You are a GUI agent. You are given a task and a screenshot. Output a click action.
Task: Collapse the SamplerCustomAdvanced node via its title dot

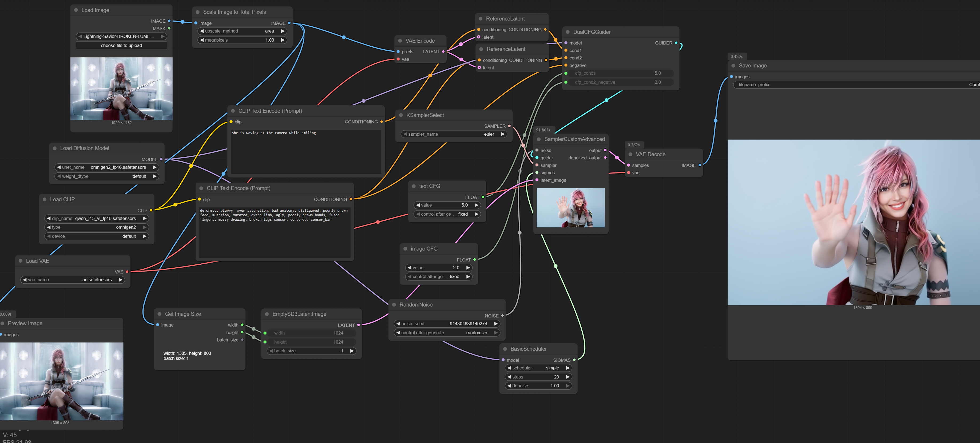click(x=539, y=139)
